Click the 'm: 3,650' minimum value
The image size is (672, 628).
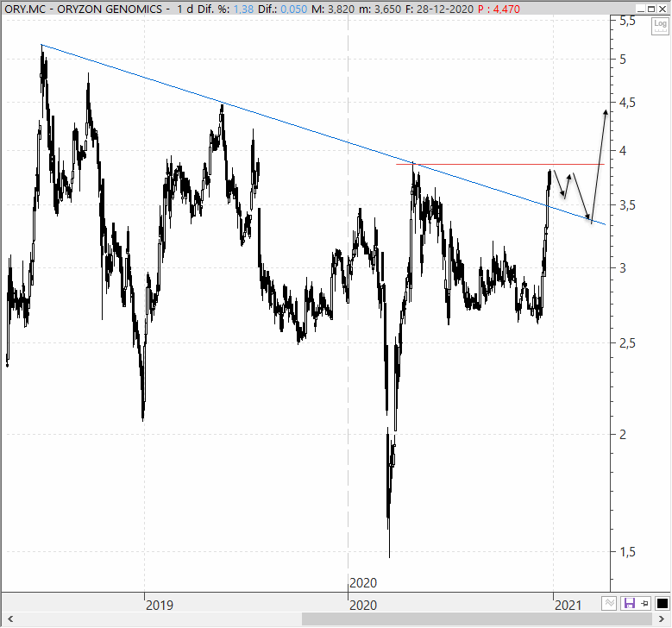(x=380, y=9)
